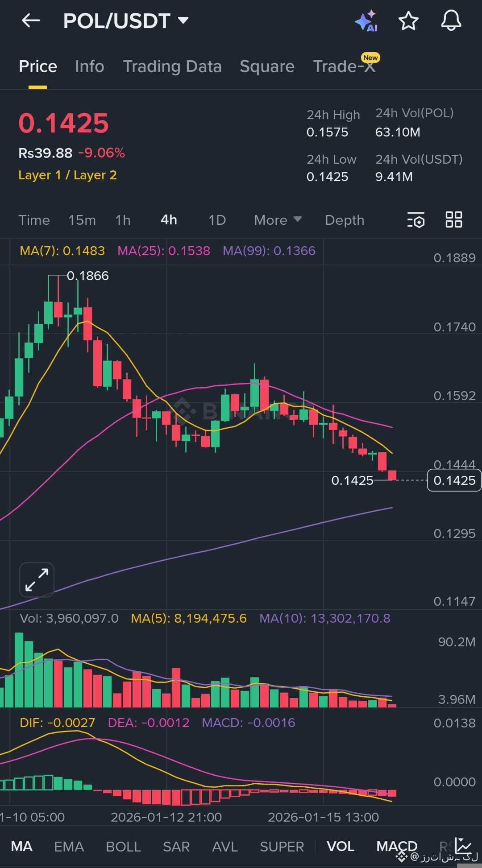Open the AI analysis sparkle icon
This screenshot has height=868, width=482.
pyautogui.click(x=366, y=21)
